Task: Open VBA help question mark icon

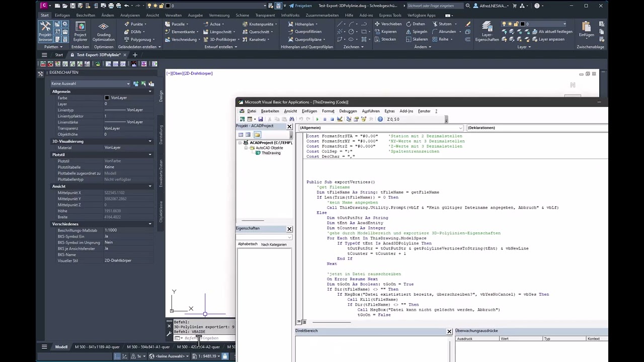Action: tap(380, 119)
